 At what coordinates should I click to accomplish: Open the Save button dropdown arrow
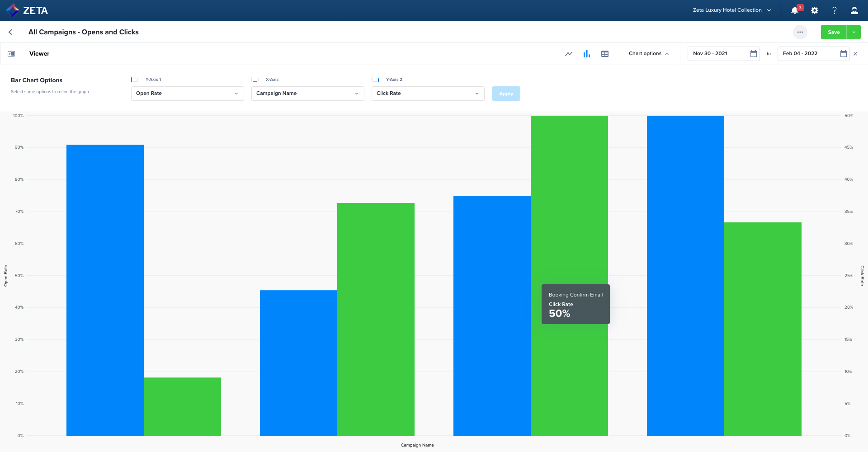click(x=854, y=32)
